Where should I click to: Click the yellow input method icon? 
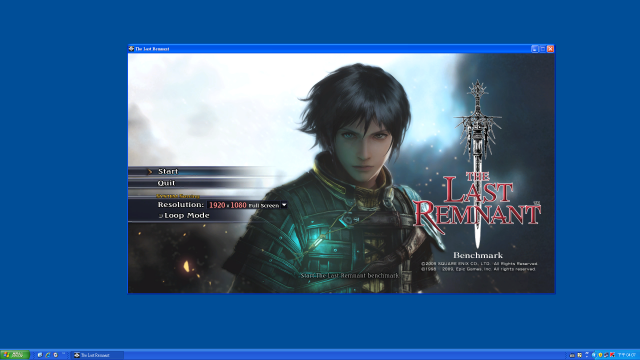click(580, 355)
